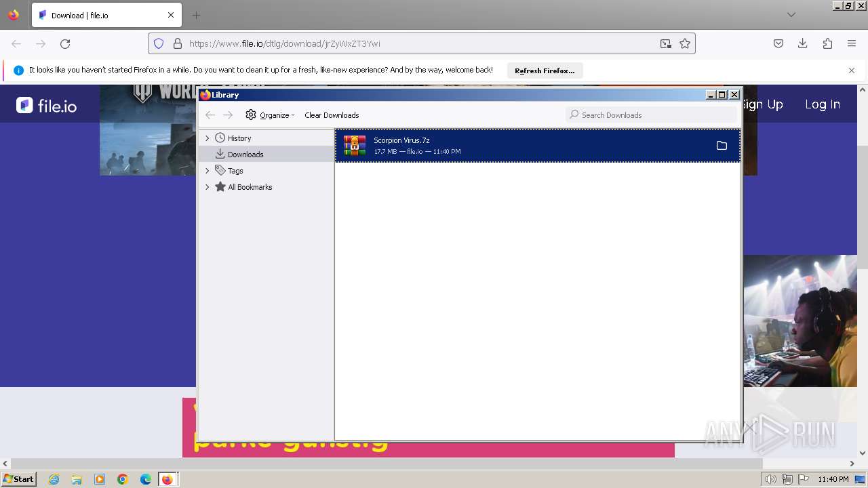Viewport: 868px width, 488px height.
Task: Click the page vertical scrollbar up arrow
Action: pos(863,89)
